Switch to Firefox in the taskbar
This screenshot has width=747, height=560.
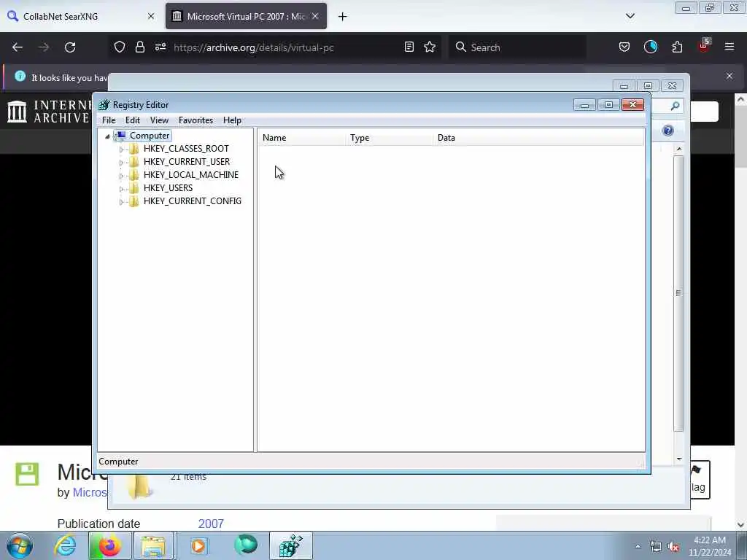pyautogui.click(x=109, y=545)
